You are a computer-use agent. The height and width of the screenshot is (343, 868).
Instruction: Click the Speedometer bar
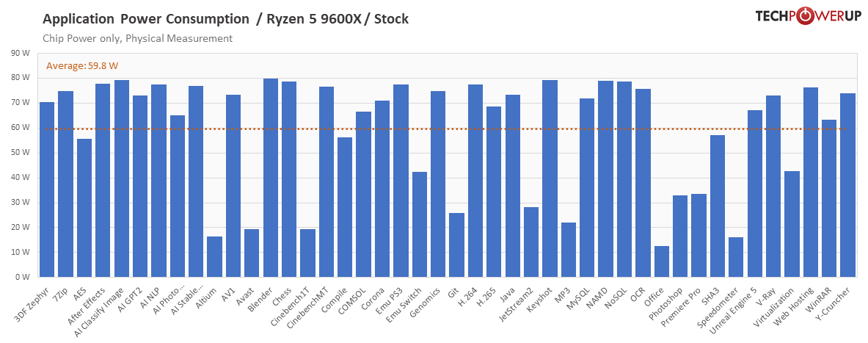(736, 257)
